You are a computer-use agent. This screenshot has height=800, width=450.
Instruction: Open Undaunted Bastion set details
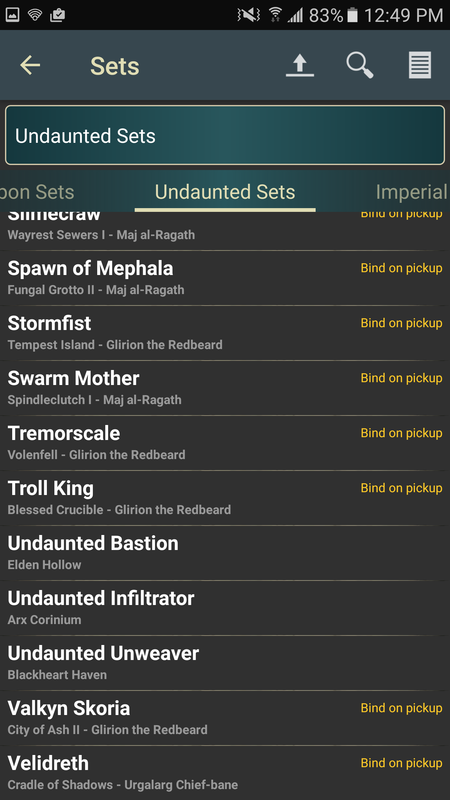[x=225, y=554]
